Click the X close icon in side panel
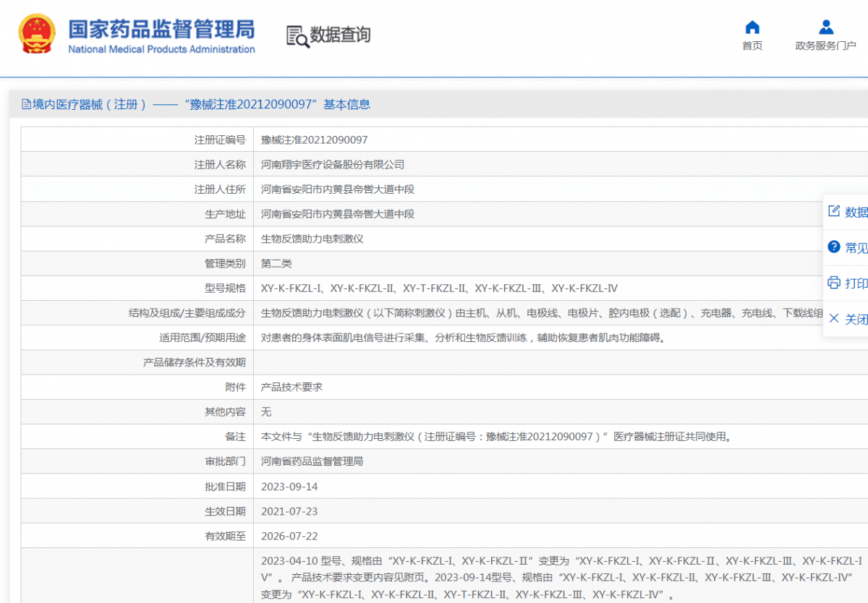868x603 pixels. [x=833, y=318]
